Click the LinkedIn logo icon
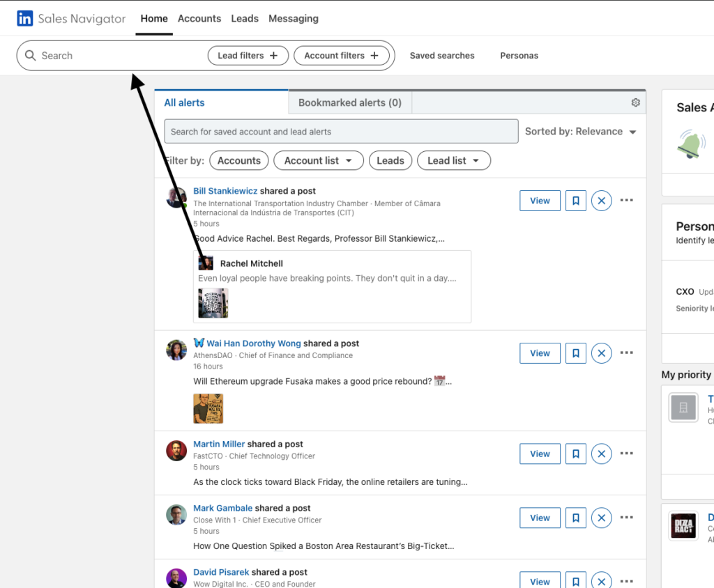The image size is (714, 588). 25,19
